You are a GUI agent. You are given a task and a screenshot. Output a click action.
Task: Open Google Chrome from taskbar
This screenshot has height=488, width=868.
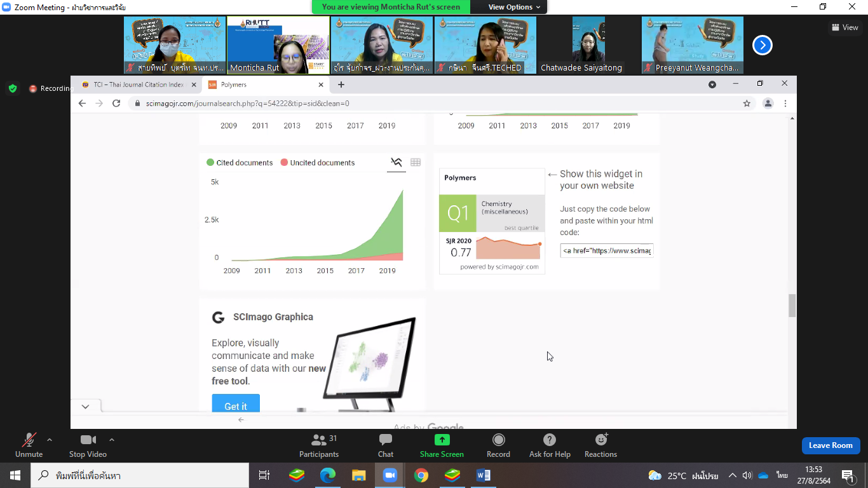[x=421, y=475]
